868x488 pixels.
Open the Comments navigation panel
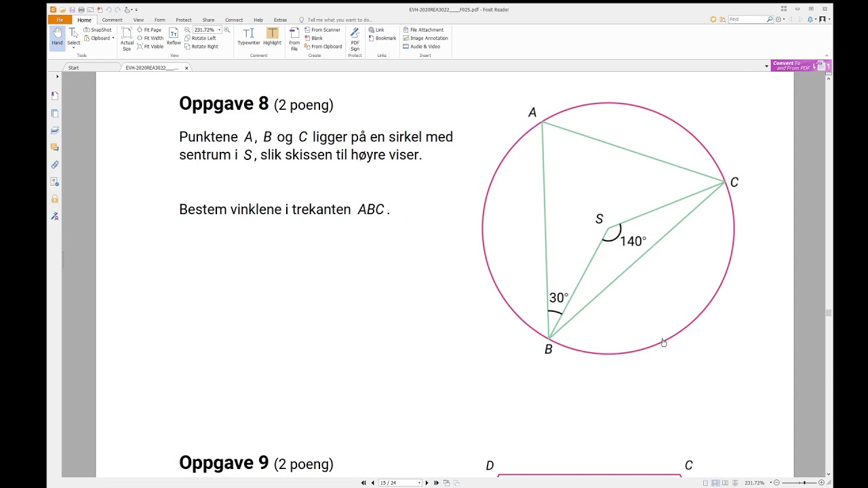55,147
